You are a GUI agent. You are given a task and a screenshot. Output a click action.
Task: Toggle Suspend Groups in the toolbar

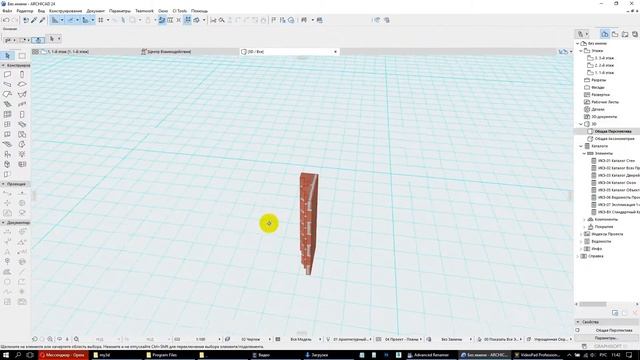point(187,20)
